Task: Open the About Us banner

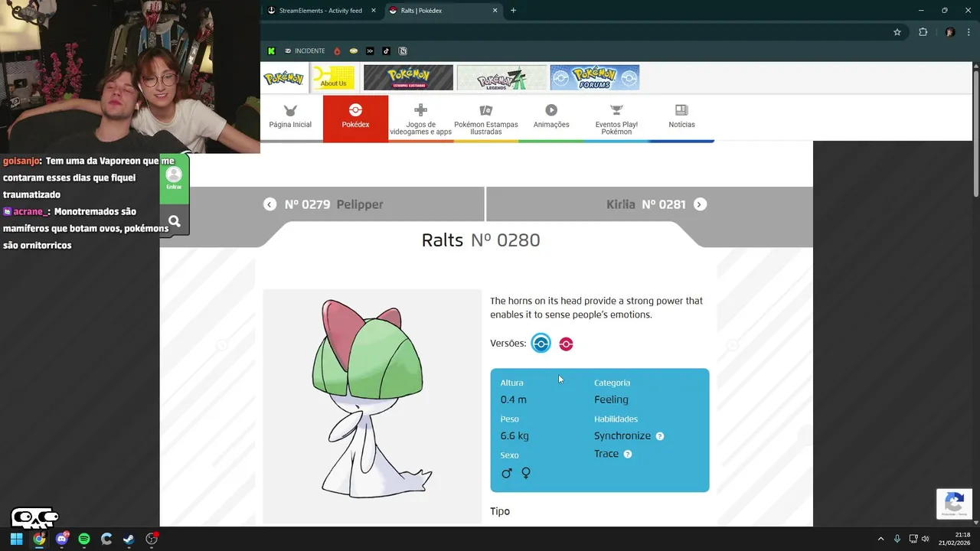Action: (x=334, y=77)
